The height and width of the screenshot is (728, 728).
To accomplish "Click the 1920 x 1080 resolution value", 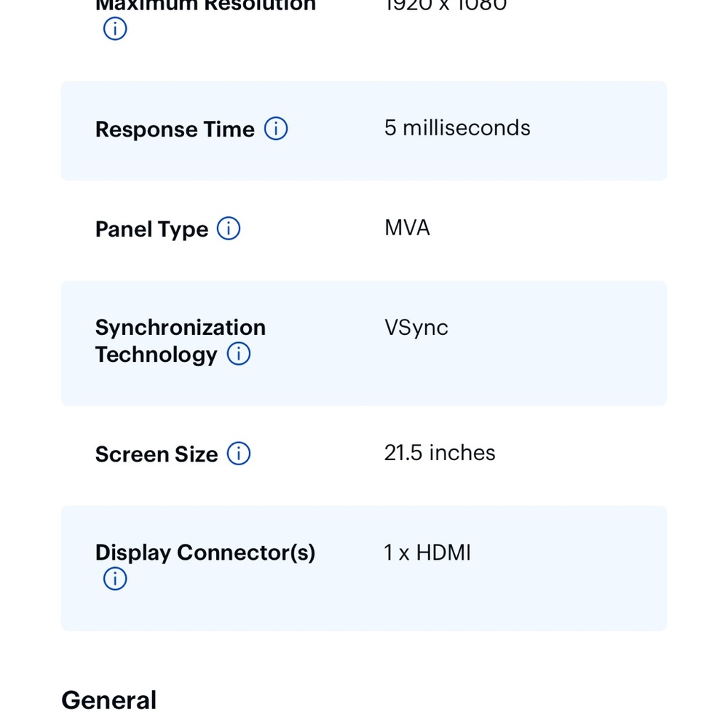I will (446, 6).
